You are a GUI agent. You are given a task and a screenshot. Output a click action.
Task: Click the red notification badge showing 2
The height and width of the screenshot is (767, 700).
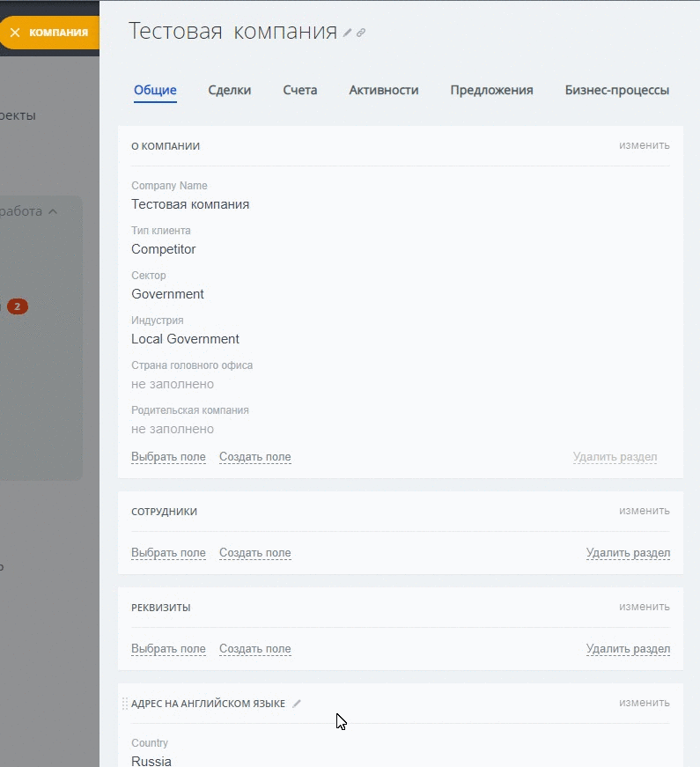[18, 306]
